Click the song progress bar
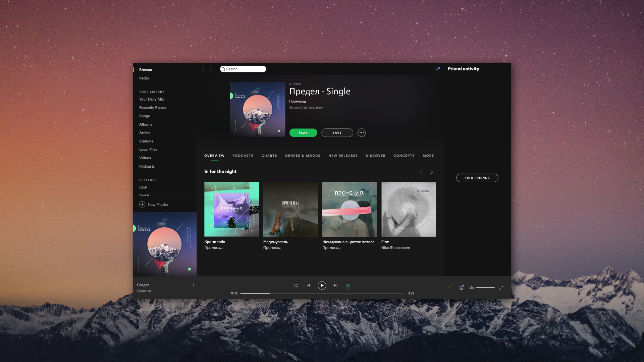The image size is (644, 362). point(321,294)
